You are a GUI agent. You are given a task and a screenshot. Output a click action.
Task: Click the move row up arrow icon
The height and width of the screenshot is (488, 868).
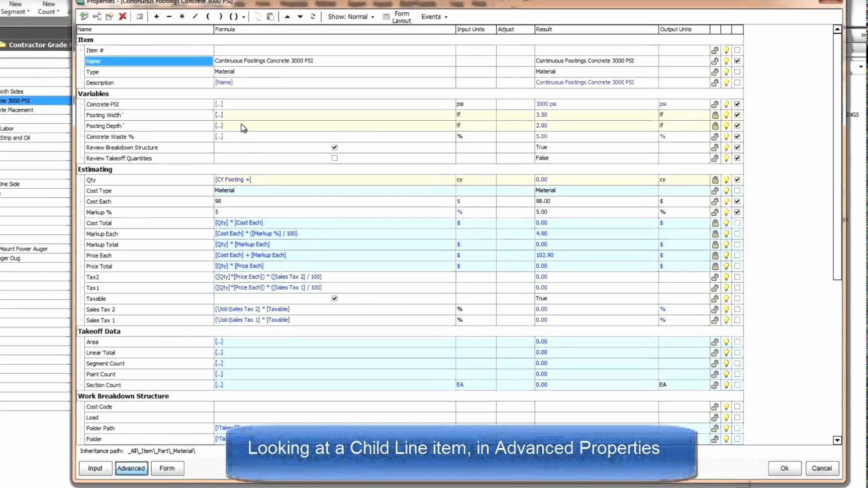pos(287,17)
